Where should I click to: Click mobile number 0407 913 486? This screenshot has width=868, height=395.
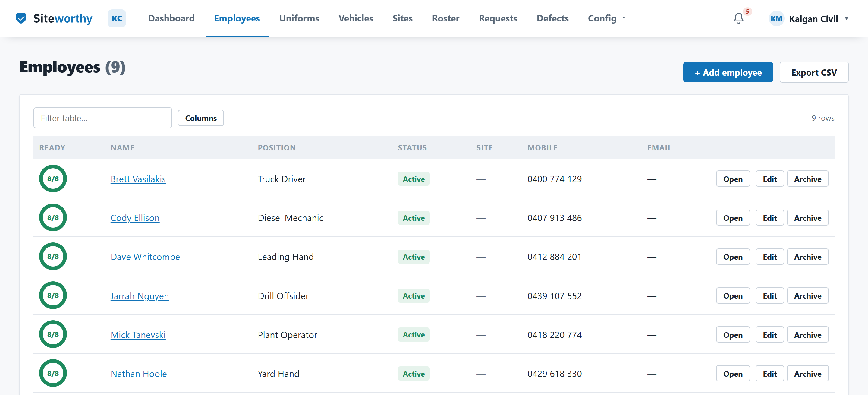(554, 218)
